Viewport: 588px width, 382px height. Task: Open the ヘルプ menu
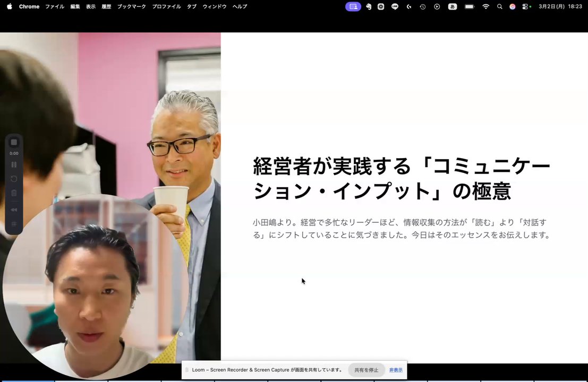(240, 6)
